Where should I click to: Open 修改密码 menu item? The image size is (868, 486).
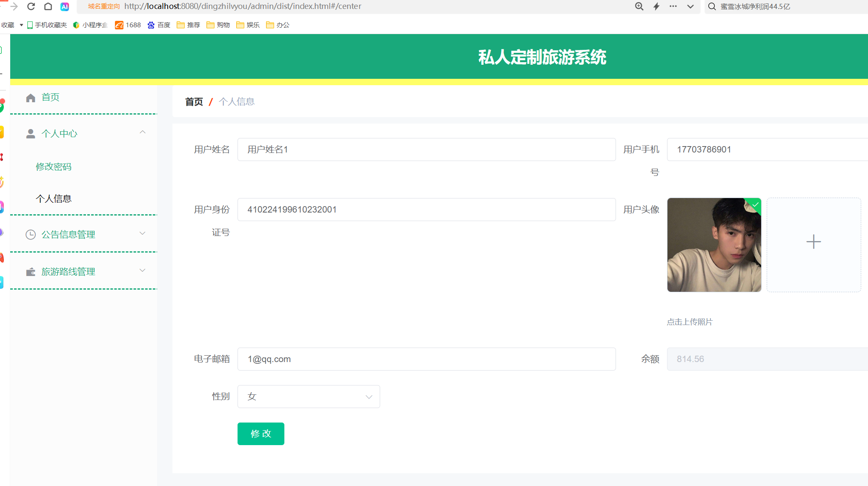[x=54, y=167]
